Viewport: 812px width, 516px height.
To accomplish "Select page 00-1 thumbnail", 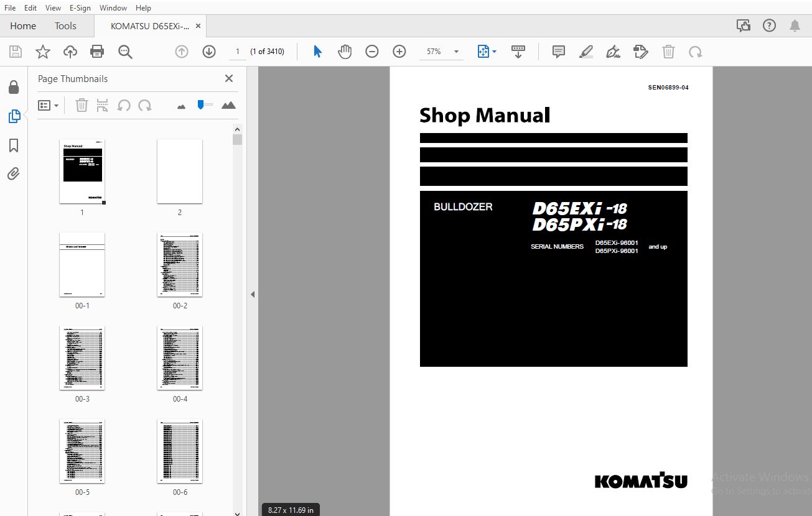I will (82, 265).
